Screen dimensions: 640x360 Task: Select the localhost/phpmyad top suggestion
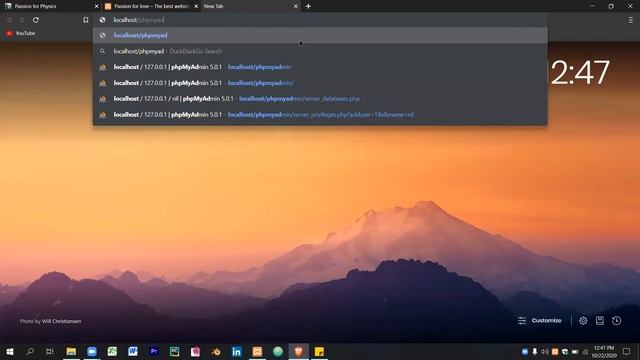click(320, 35)
